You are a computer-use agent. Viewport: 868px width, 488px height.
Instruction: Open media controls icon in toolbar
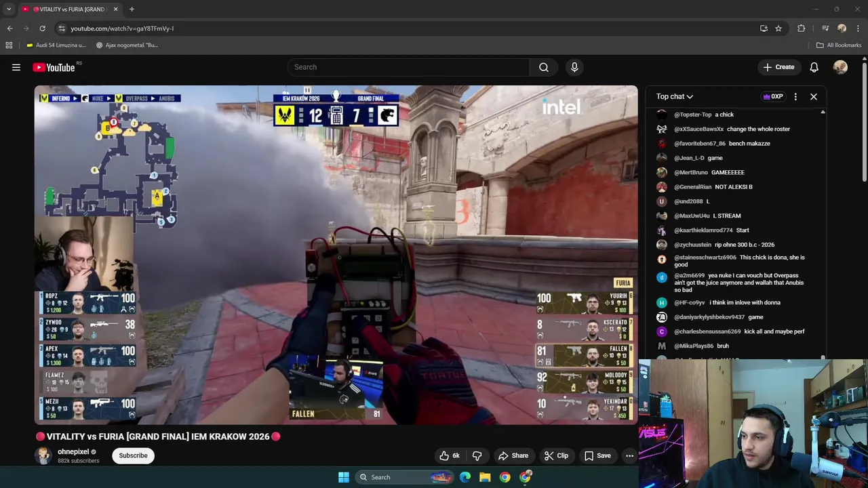pyautogui.click(x=825, y=28)
